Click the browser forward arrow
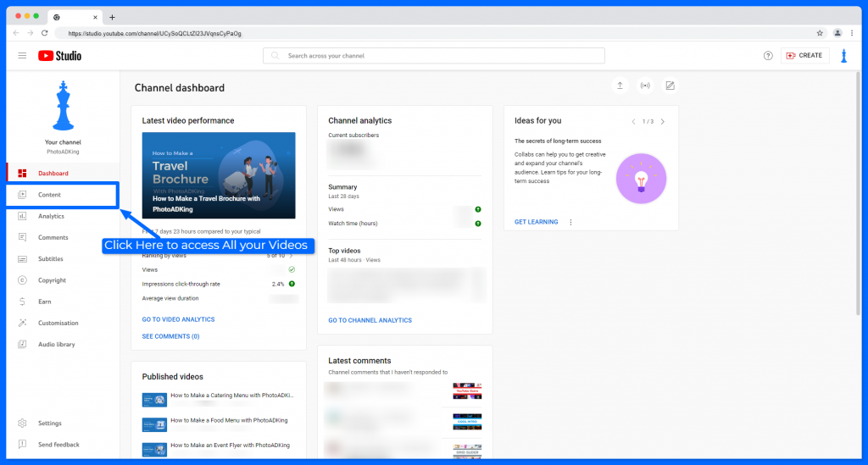This screenshot has width=868, height=465. click(31, 33)
